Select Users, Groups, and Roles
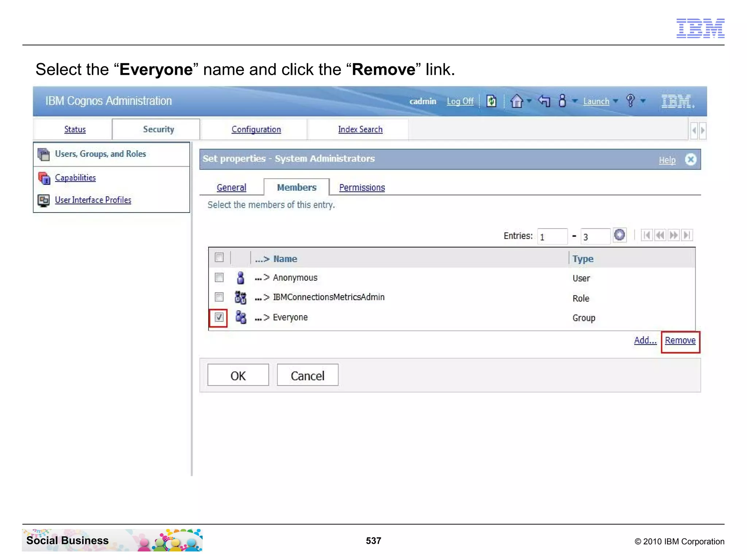This screenshot has width=747, height=560. [100, 154]
